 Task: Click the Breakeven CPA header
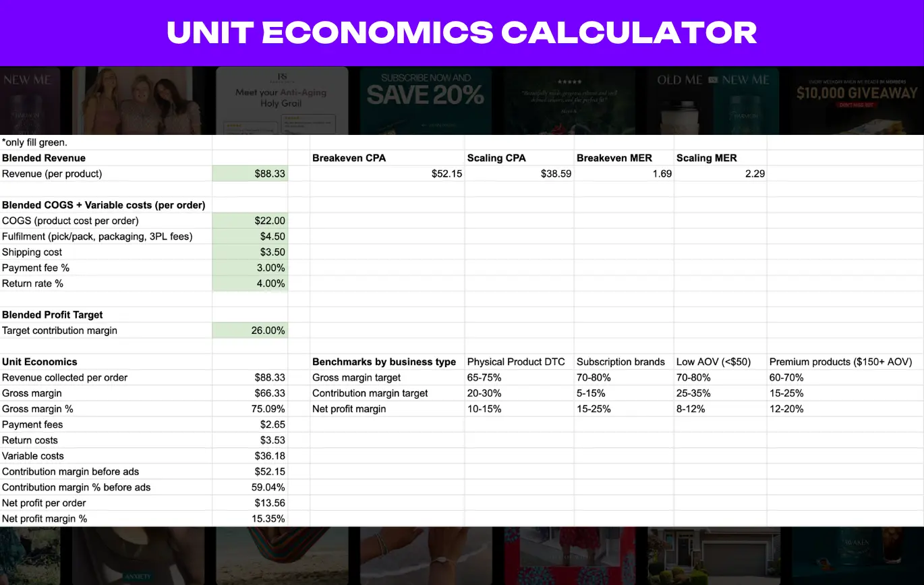tap(349, 158)
